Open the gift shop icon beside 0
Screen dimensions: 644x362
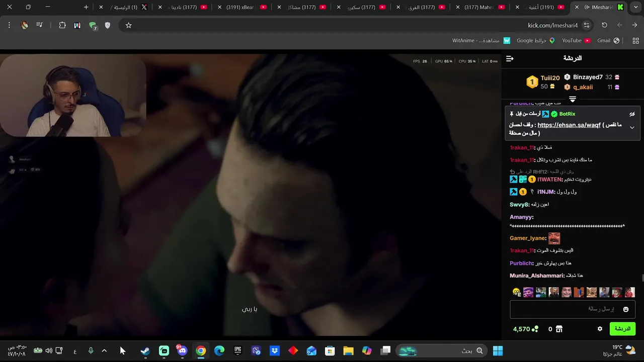[559, 329]
